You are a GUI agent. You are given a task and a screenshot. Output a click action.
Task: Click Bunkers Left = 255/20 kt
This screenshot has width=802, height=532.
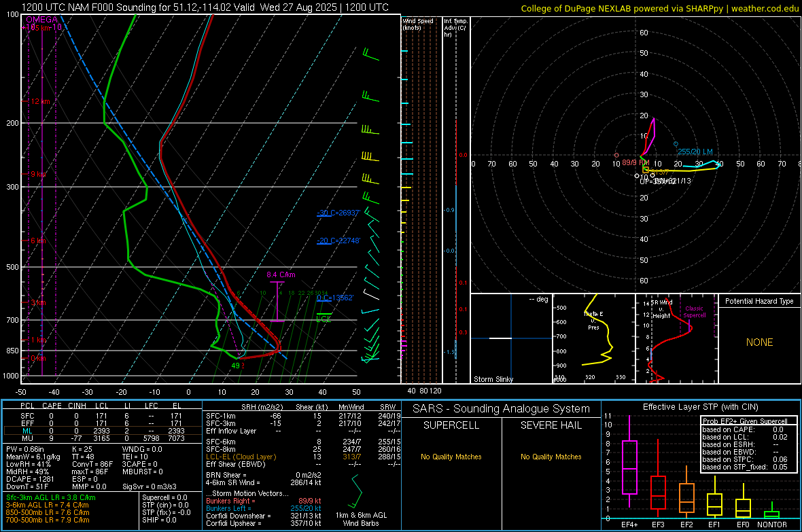264,508
